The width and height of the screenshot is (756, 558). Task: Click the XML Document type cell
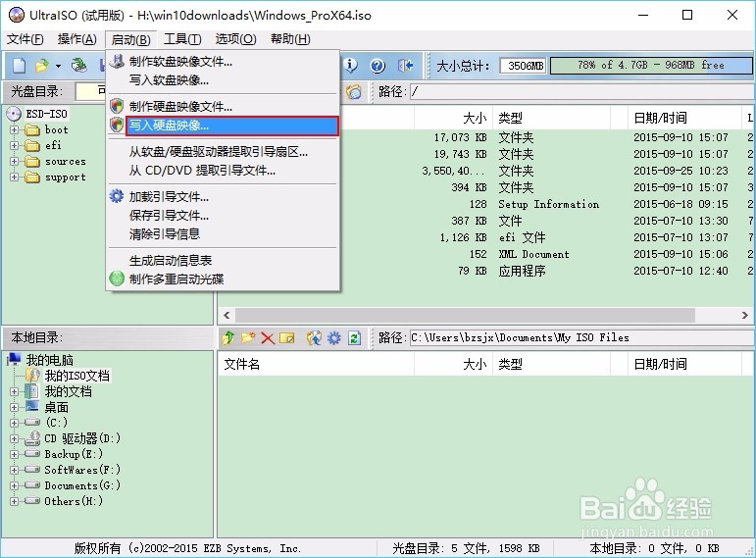click(533, 254)
